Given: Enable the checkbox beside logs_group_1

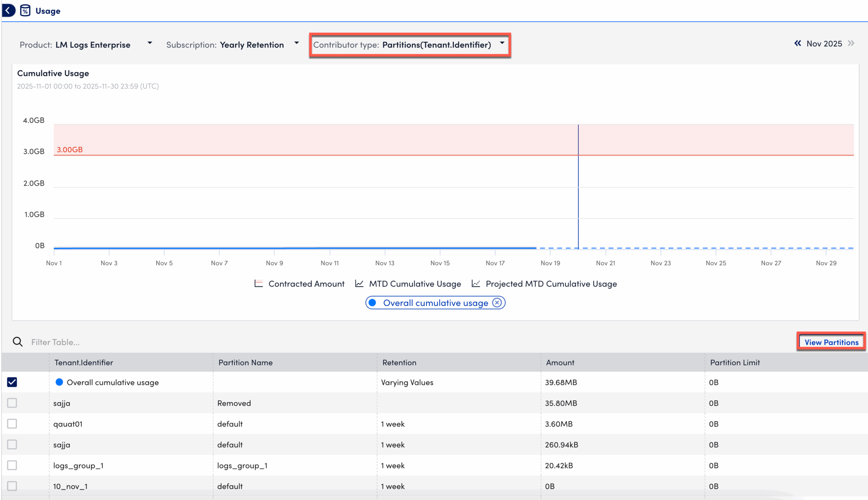Looking at the screenshot, I should pos(12,465).
